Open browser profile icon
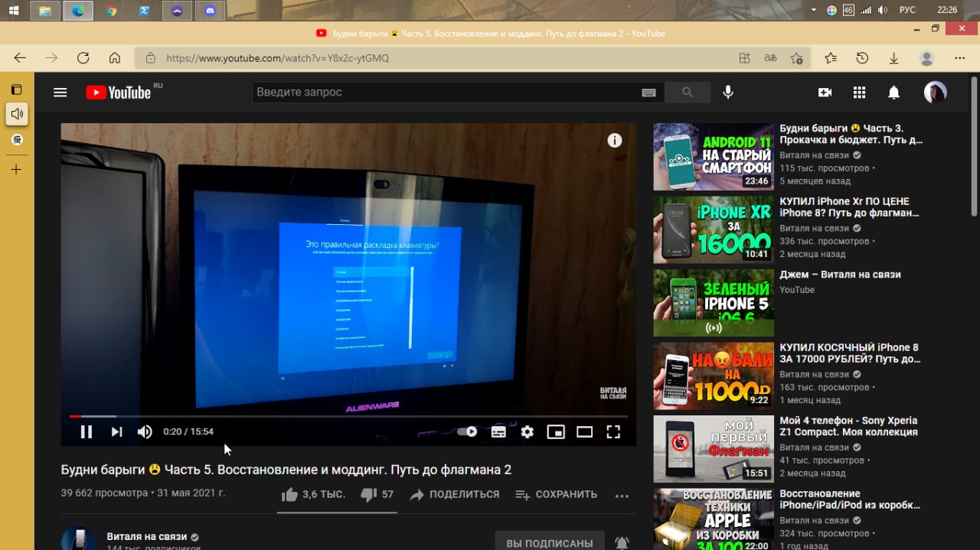Image resolution: width=980 pixels, height=550 pixels. (926, 58)
